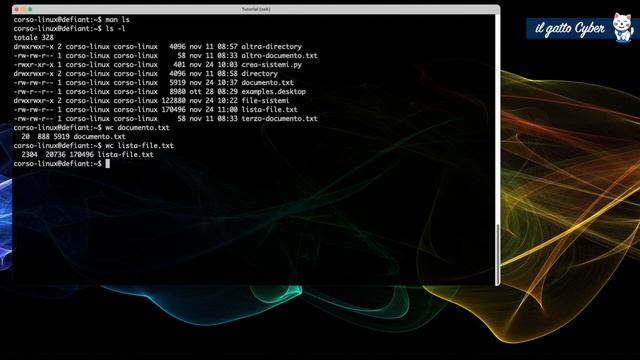
Task: Click the blinking cursor at the prompt
Action: [107, 164]
